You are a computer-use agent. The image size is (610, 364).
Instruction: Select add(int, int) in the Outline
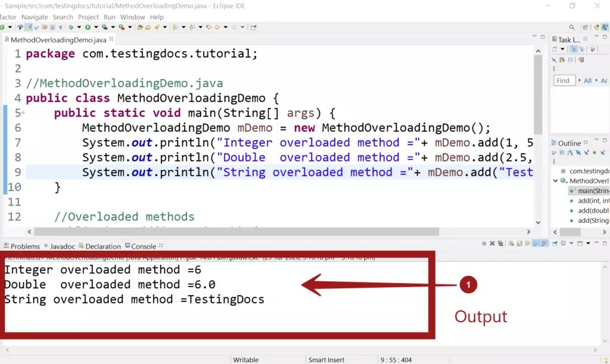pos(589,201)
